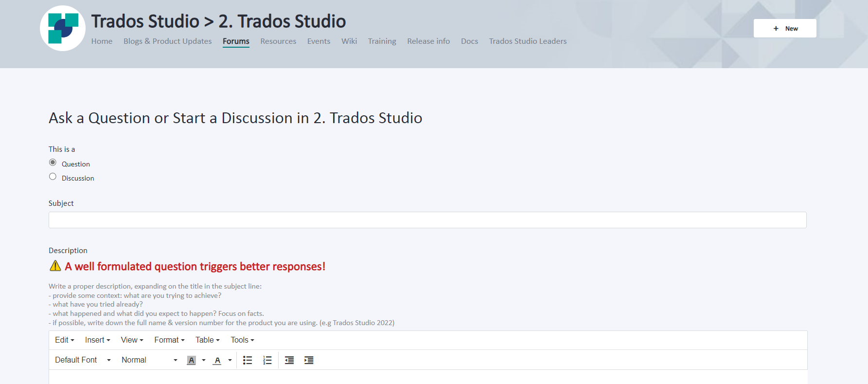Open the Release info tab
Screen dimensions: 868x384
pyautogui.click(x=428, y=41)
